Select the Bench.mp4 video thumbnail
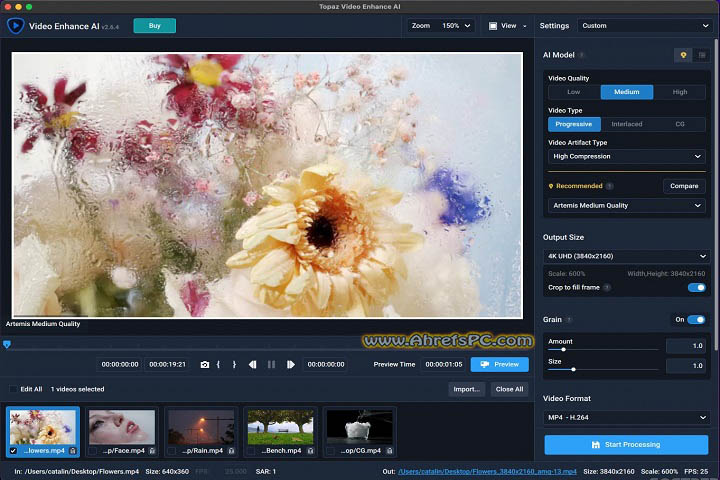This screenshot has height=480, width=720. tap(281, 427)
